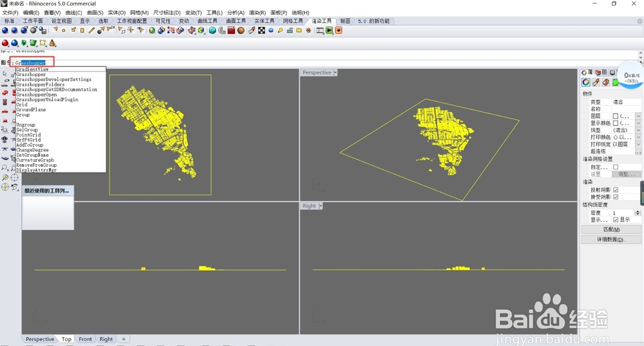The width and height of the screenshot is (644, 346).
Task: Click the teal box icon in render toolbar
Action: [212, 30]
